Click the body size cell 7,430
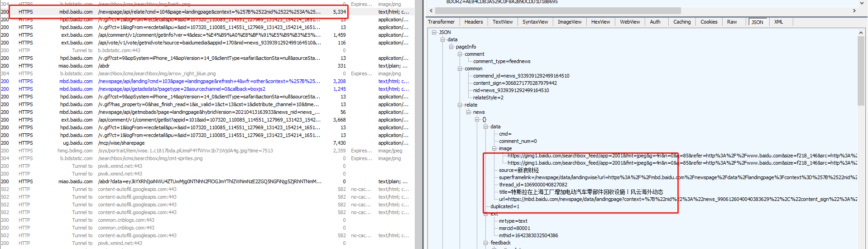Screen dimensions: 868x249 click(340, 143)
